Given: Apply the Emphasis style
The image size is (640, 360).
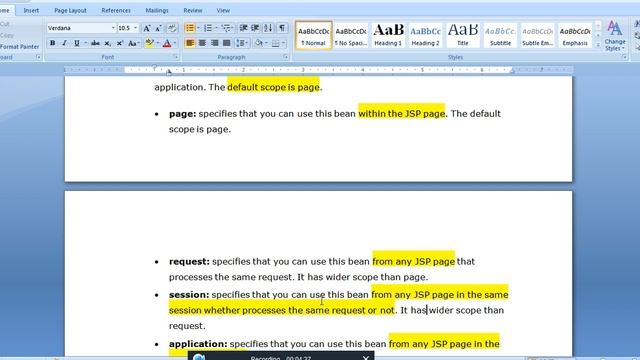Looking at the screenshot, I should [x=575, y=36].
